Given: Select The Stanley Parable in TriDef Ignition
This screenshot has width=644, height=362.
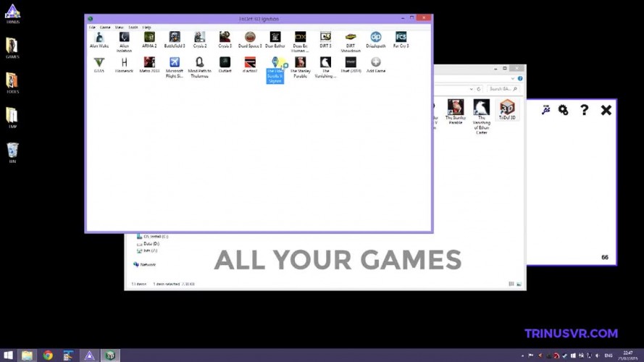Looking at the screenshot, I should tap(300, 67).
